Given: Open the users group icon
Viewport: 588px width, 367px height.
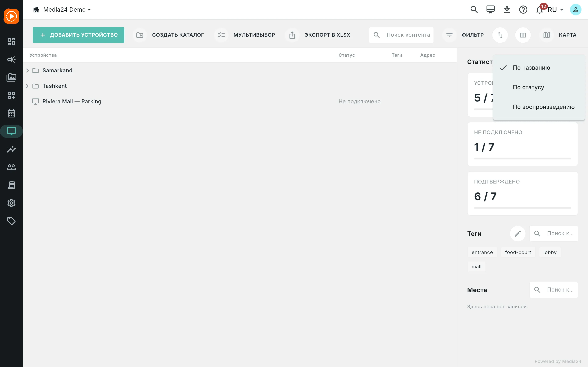Looking at the screenshot, I should point(11,167).
